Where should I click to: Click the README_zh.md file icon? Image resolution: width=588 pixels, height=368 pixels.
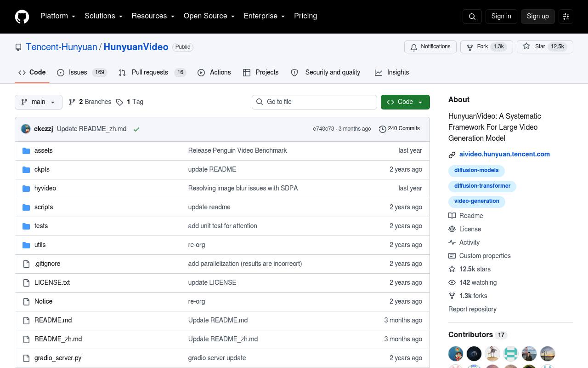point(26,339)
